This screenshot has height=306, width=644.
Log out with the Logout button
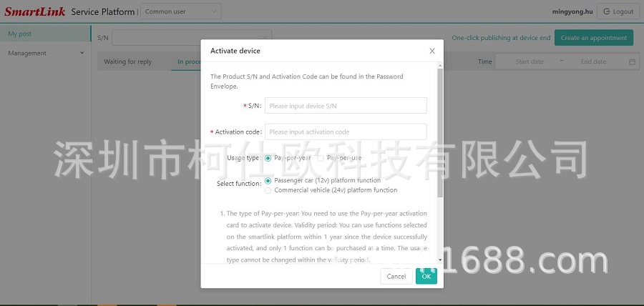click(x=618, y=11)
